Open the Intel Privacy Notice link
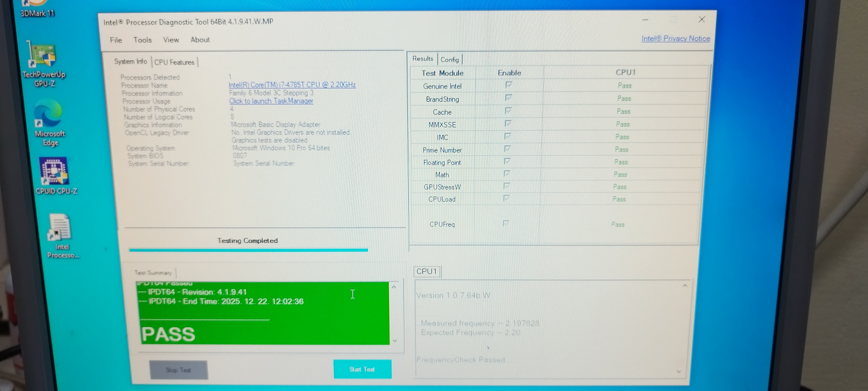Screen dimensions: 868x391 (x=675, y=39)
